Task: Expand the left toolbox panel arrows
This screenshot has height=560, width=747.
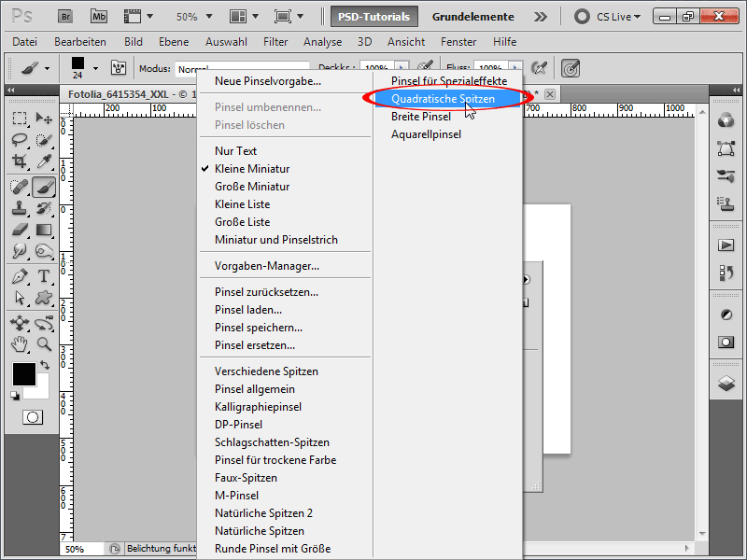Action: 10,90
